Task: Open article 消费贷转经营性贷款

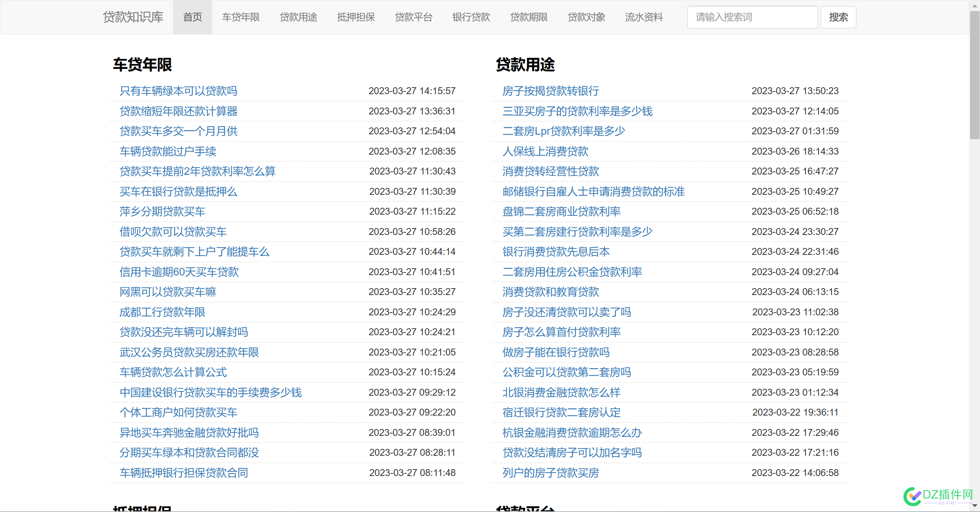Action: pyautogui.click(x=550, y=171)
